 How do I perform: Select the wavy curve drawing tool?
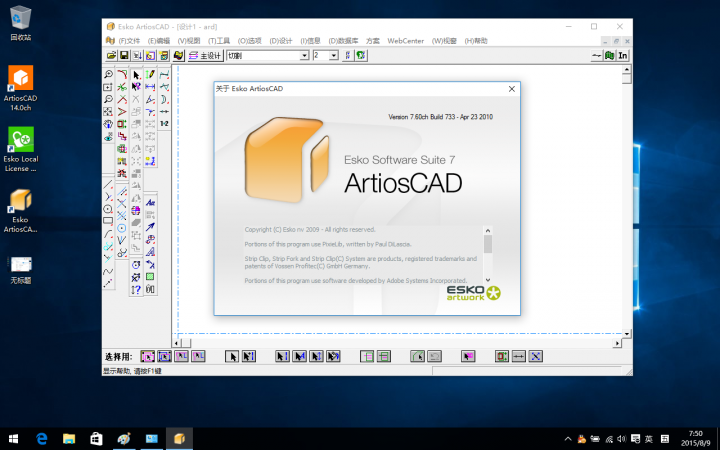[x=108, y=271]
